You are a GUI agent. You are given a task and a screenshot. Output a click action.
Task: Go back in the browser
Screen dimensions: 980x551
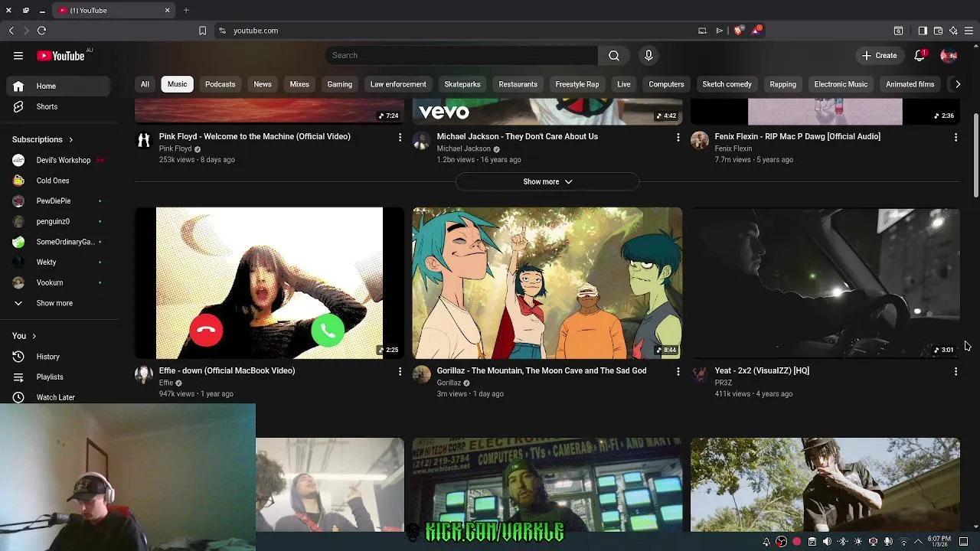pyautogui.click(x=11, y=31)
